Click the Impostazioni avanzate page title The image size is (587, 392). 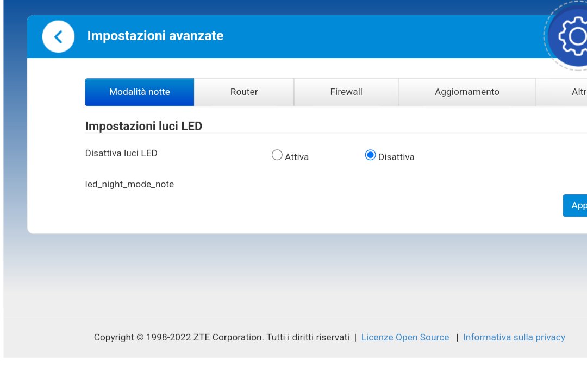point(155,36)
